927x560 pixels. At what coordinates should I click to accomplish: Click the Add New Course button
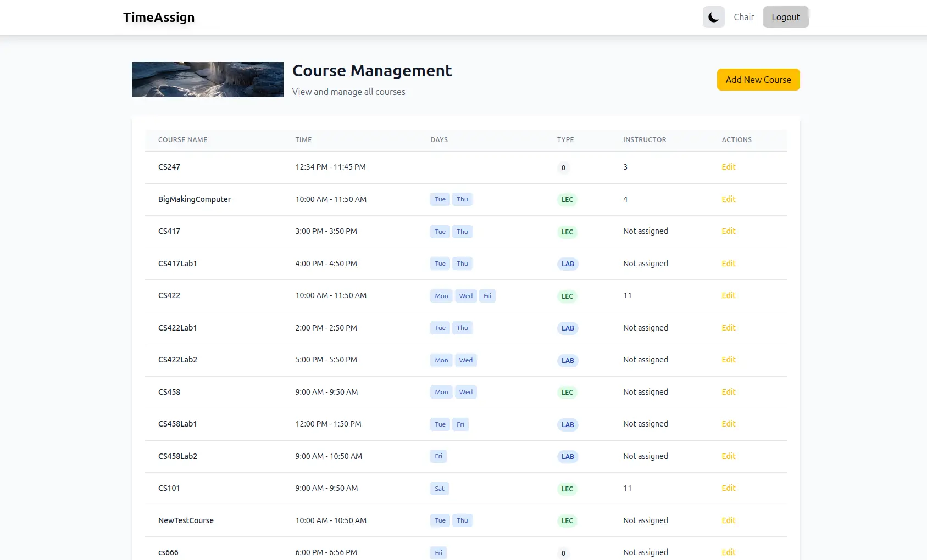[x=758, y=80]
